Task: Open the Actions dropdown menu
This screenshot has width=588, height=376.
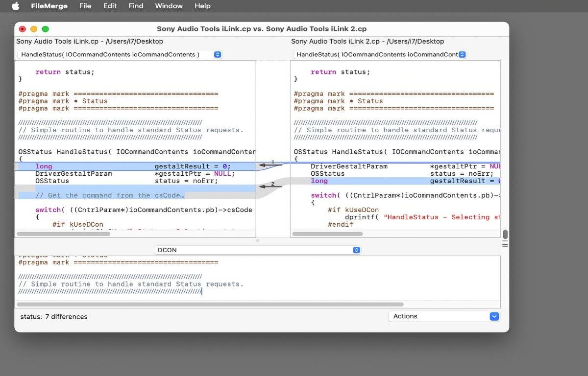Action: pos(444,316)
